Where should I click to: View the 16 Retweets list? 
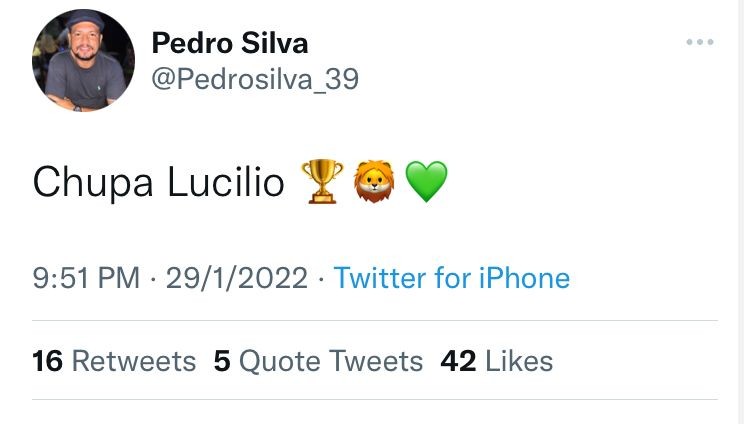tap(114, 360)
